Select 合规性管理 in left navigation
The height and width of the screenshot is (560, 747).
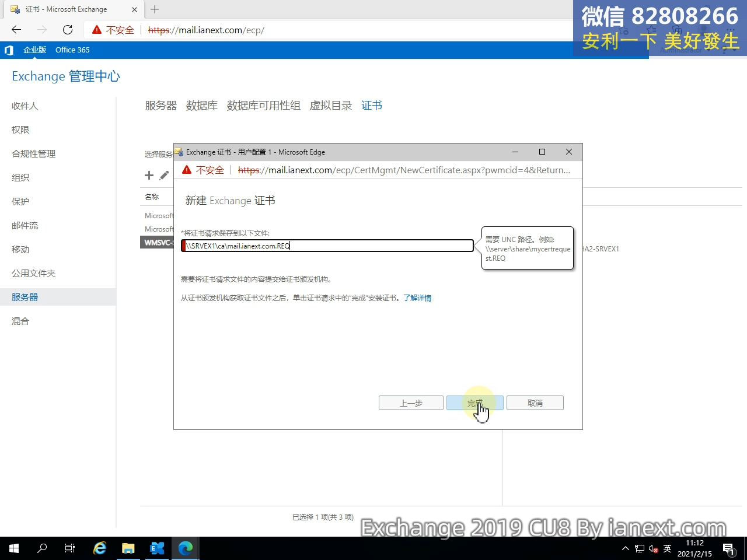click(34, 153)
